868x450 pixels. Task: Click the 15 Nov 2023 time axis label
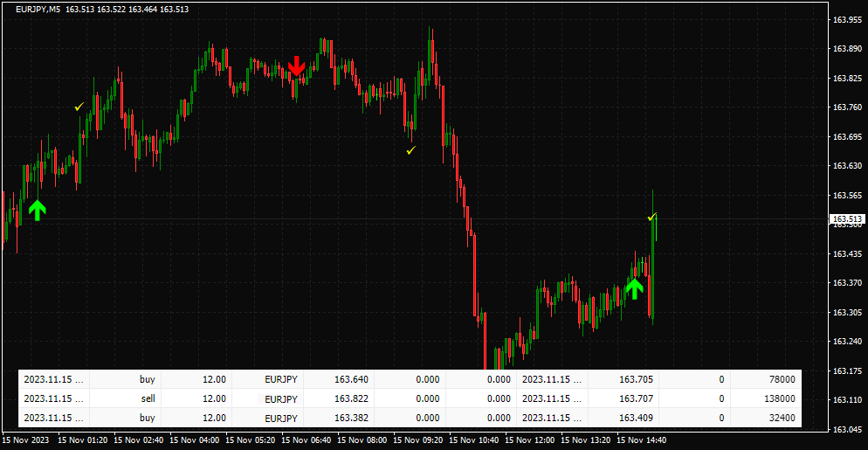pyautogui.click(x=26, y=440)
